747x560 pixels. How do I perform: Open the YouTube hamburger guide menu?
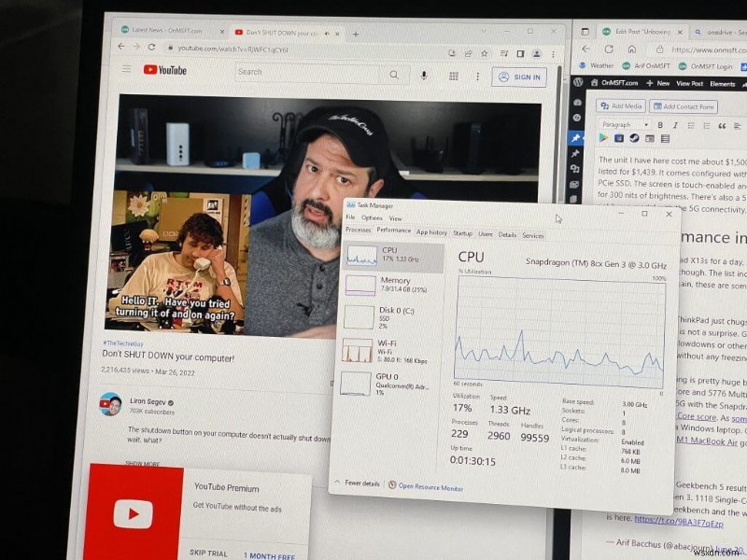[x=126, y=70]
